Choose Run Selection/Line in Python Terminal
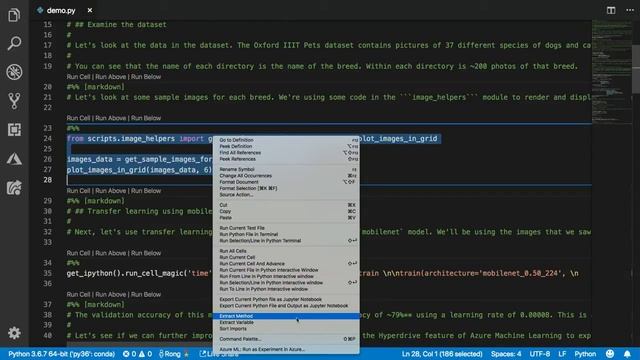The image size is (640, 360). coord(286,240)
